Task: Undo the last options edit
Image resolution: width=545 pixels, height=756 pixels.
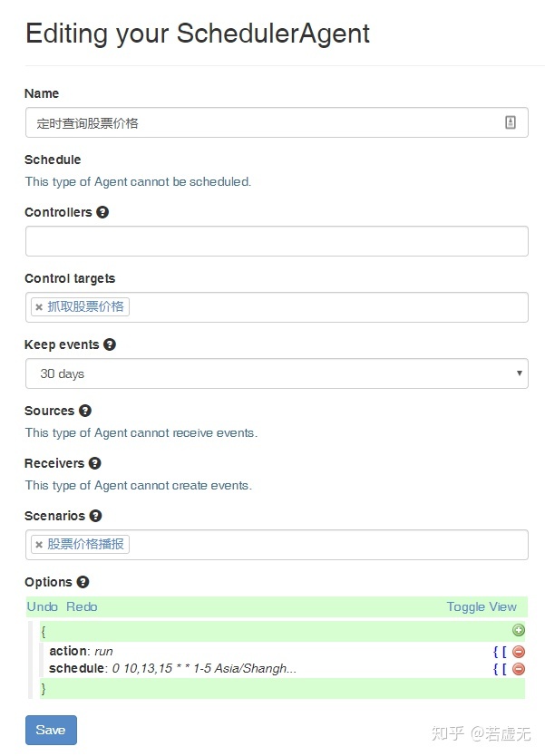Action: [x=42, y=606]
